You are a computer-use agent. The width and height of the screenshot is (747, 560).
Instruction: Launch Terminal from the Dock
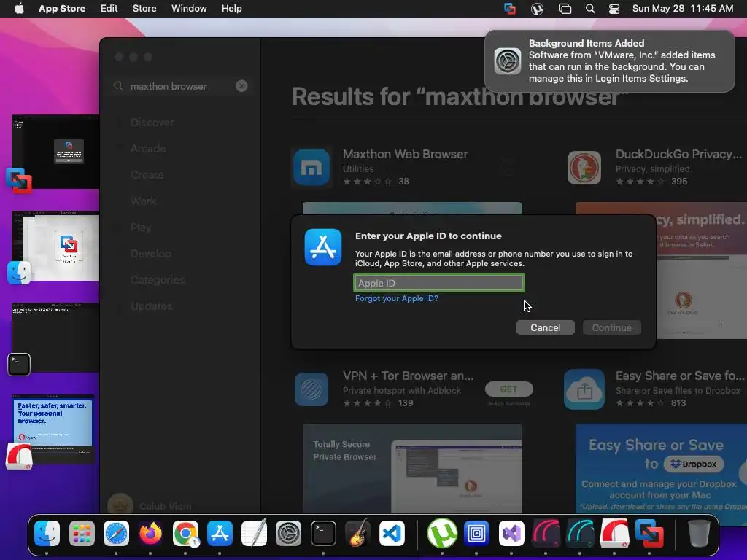(323, 533)
